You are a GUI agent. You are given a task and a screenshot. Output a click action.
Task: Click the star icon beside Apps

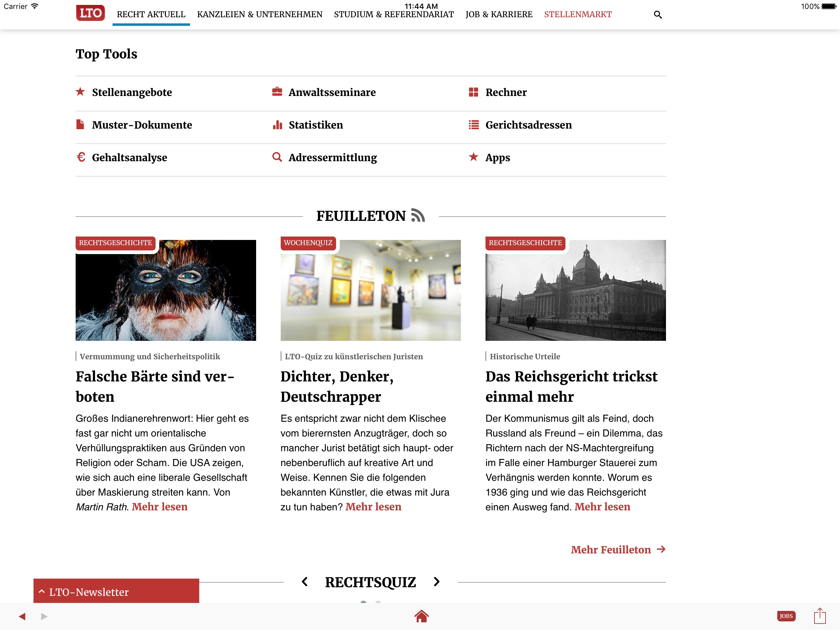click(x=473, y=157)
